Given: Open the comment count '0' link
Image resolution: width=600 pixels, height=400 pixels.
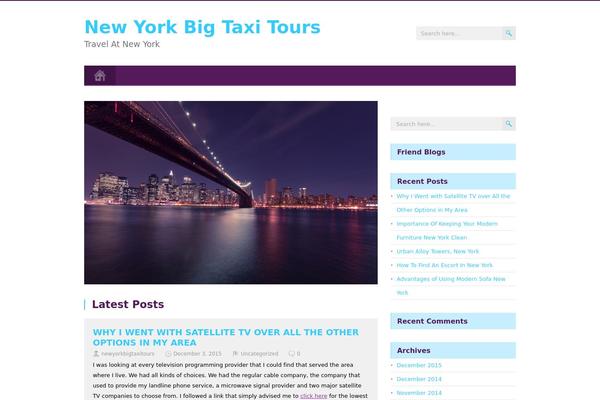Looking at the screenshot, I should pyautogui.click(x=298, y=354).
